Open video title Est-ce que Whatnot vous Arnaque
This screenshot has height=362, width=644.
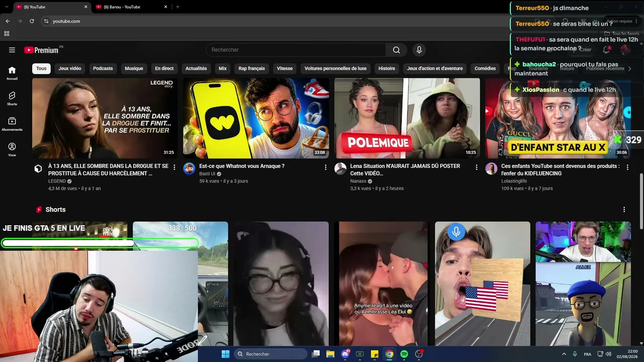click(242, 166)
